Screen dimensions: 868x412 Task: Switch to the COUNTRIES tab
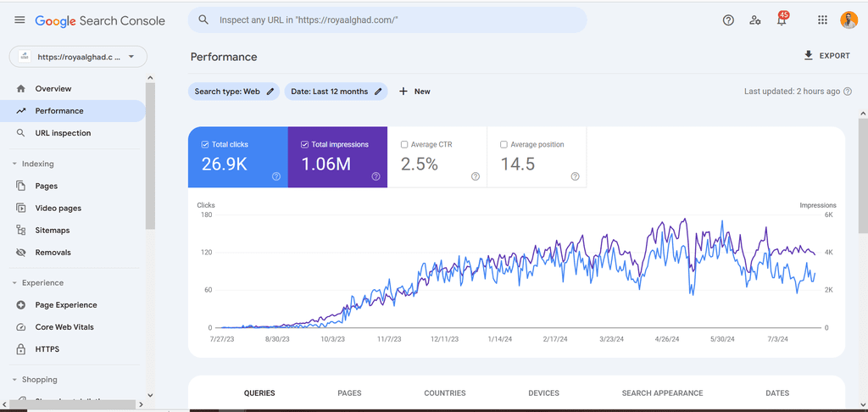[x=444, y=393]
